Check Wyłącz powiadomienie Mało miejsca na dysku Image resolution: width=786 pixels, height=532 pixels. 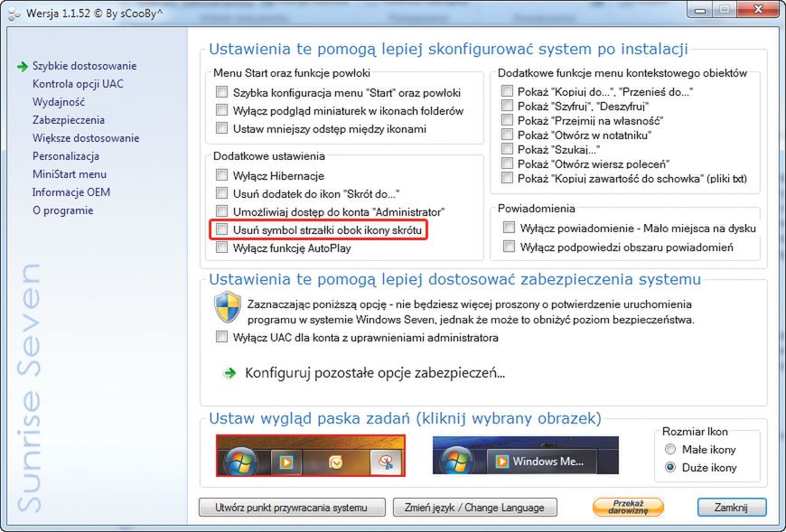pyautogui.click(x=509, y=228)
